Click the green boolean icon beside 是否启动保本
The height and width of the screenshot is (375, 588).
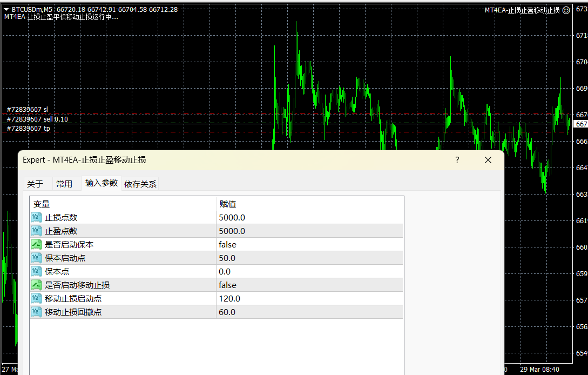pos(36,245)
